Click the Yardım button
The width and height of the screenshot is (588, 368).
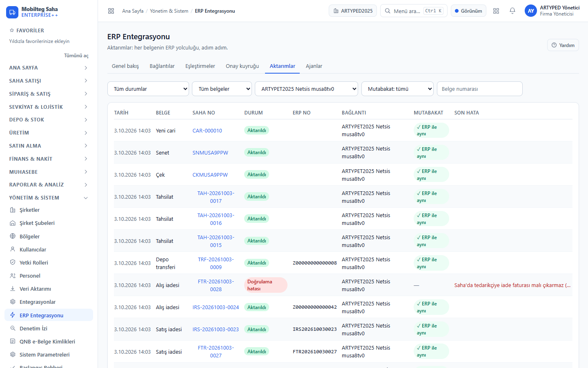tap(563, 45)
